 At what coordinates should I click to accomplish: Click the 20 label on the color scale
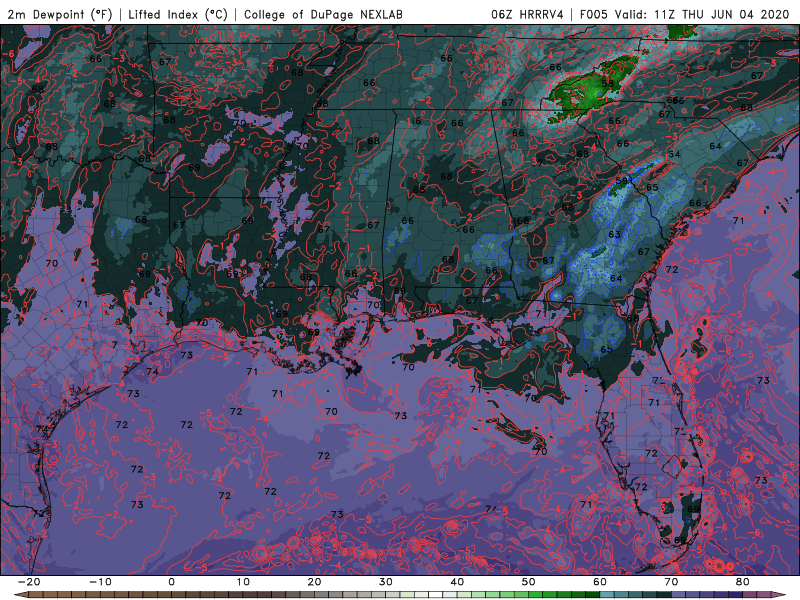click(x=314, y=582)
